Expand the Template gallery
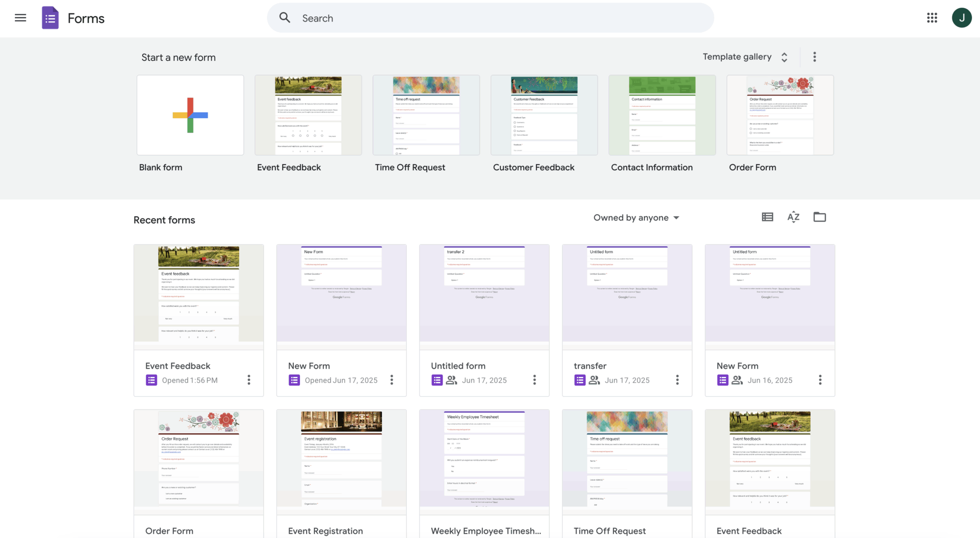980x538 pixels. pyautogui.click(x=744, y=57)
